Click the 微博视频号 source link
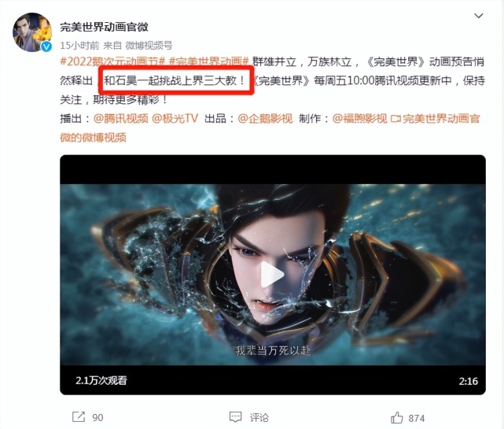 point(149,46)
